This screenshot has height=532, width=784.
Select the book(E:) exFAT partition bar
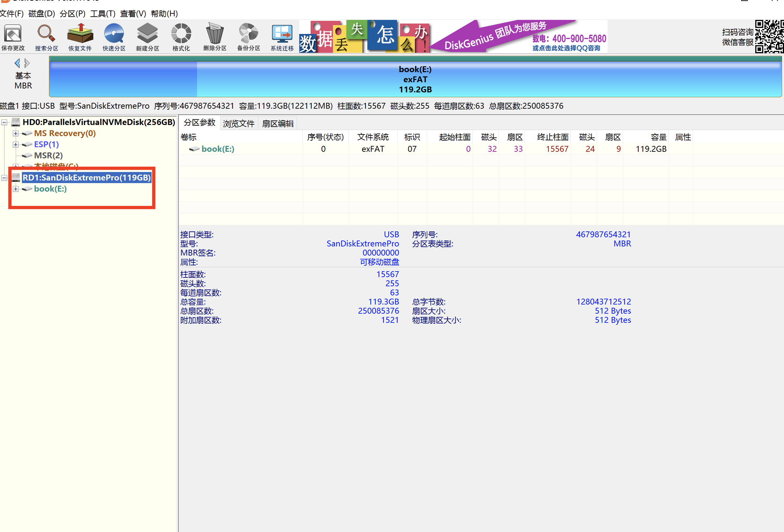[x=415, y=79]
